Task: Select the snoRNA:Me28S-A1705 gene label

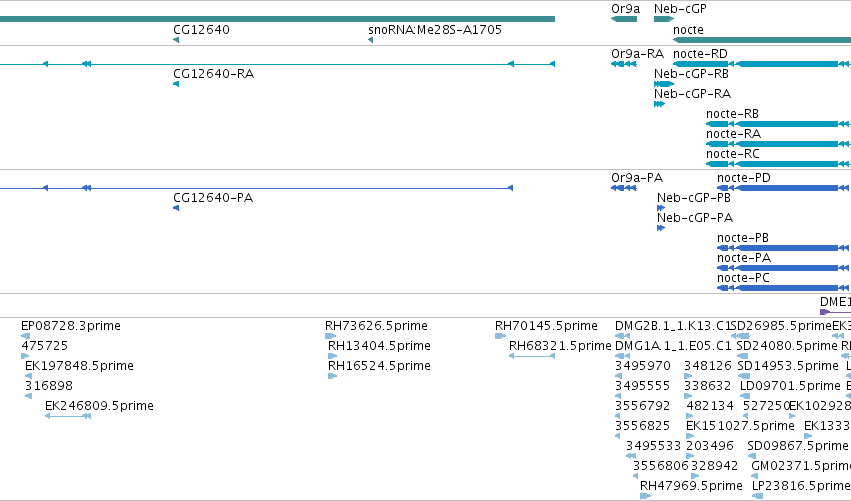Action: coord(435,30)
